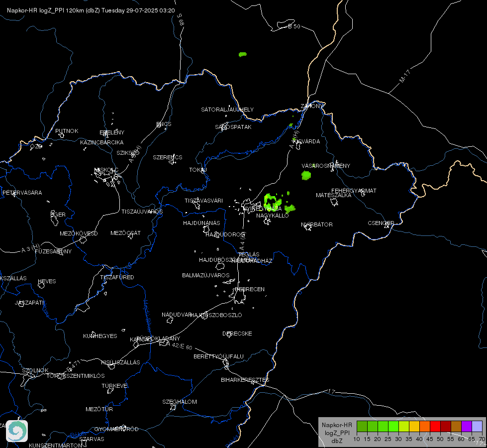Image resolution: width=487 pixels, height=448 pixels.
Task: Click the ZÁHONY border town label
Action: pos(312,106)
